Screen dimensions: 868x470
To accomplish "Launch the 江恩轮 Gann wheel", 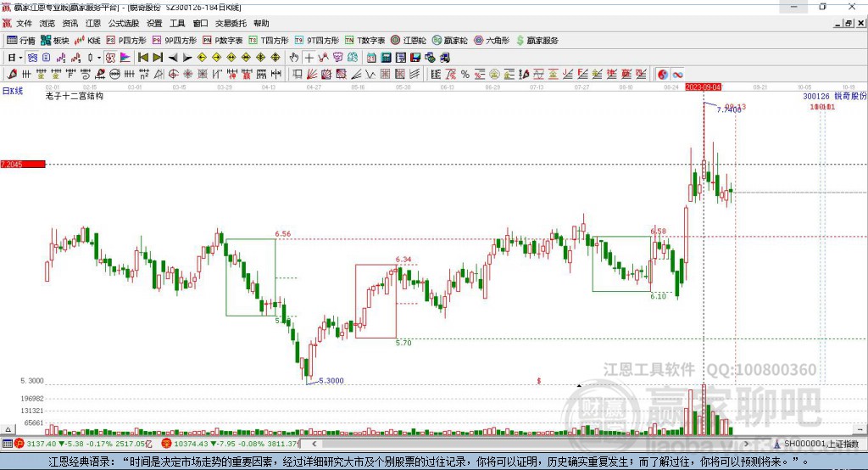I will pyautogui.click(x=409, y=41).
